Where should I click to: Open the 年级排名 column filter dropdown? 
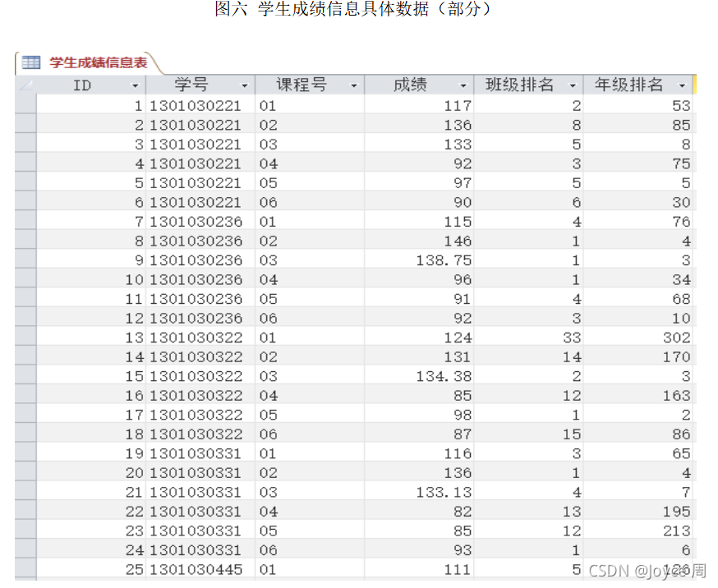click(x=682, y=85)
